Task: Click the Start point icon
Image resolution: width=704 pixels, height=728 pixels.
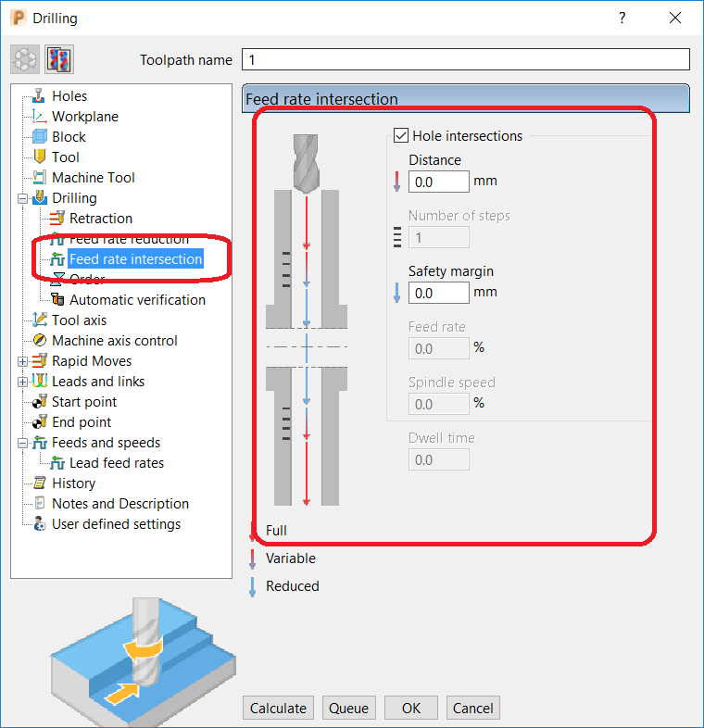Action: (x=40, y=402)
